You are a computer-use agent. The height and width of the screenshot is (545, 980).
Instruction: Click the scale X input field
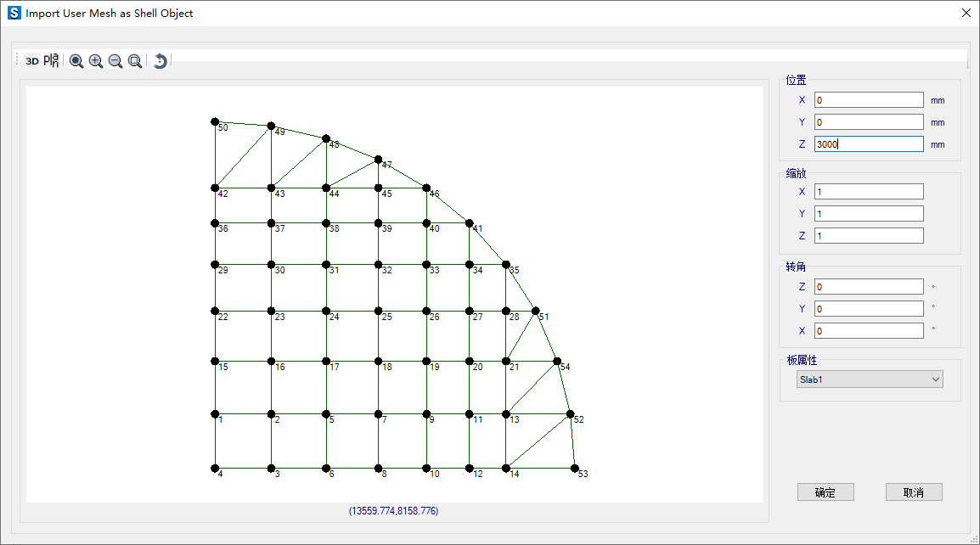868,192
